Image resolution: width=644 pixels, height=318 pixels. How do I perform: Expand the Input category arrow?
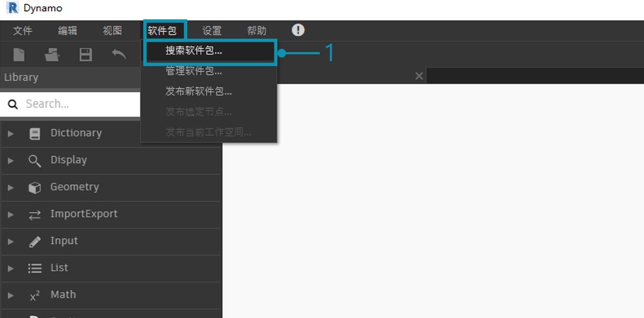click(10, 241)
